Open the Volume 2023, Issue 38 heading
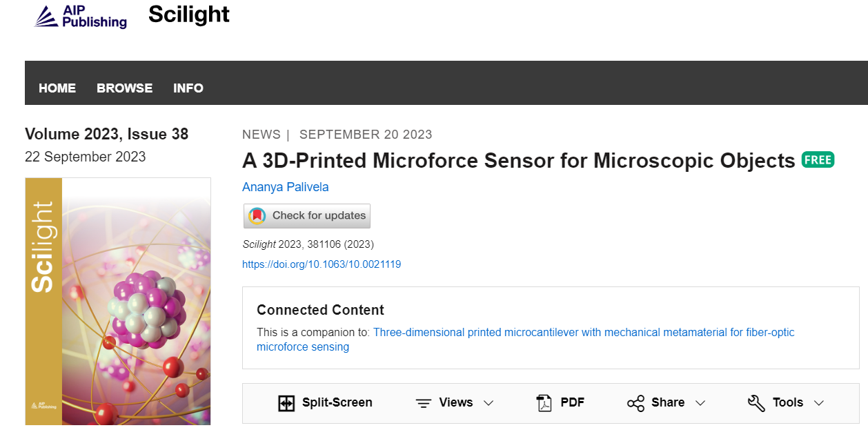The image size is (868, 430). (x=106, y=134)
